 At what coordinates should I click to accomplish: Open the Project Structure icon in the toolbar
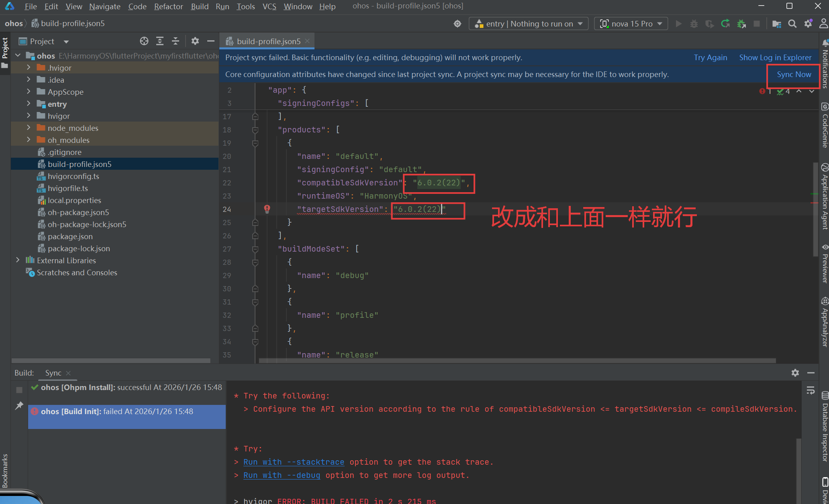pyautogui.click(x=776, y=24)
